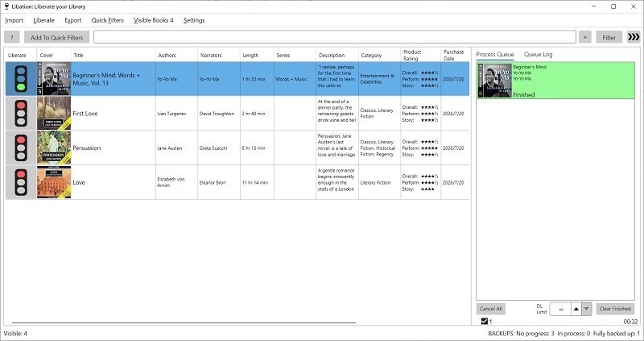
Task: Open the Persuasion cover image
Action: coord(54,148)
